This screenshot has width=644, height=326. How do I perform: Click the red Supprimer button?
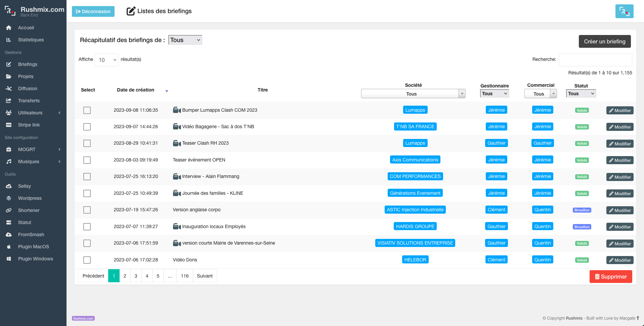click(611, 277)
